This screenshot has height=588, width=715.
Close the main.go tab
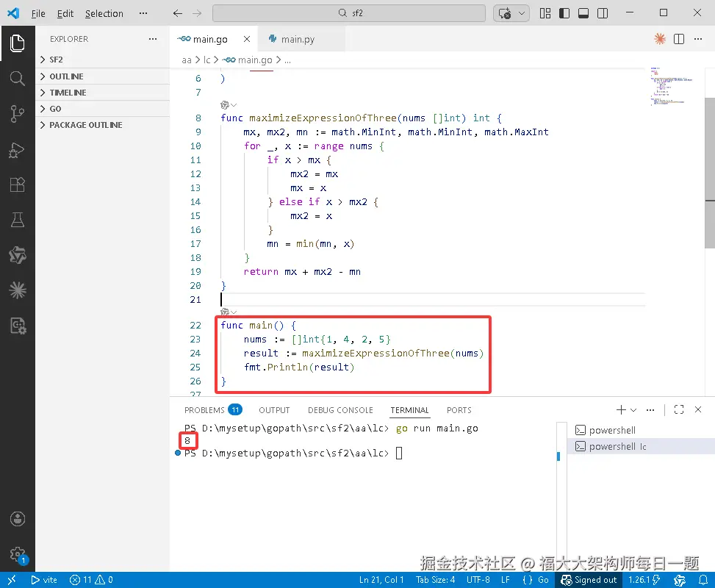(x=247, y=39)
